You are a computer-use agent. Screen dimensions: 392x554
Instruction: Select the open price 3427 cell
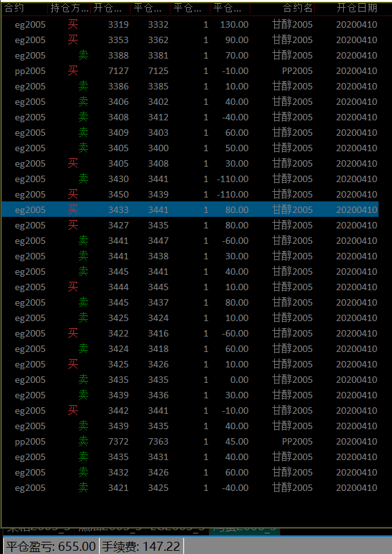[118, 225]
